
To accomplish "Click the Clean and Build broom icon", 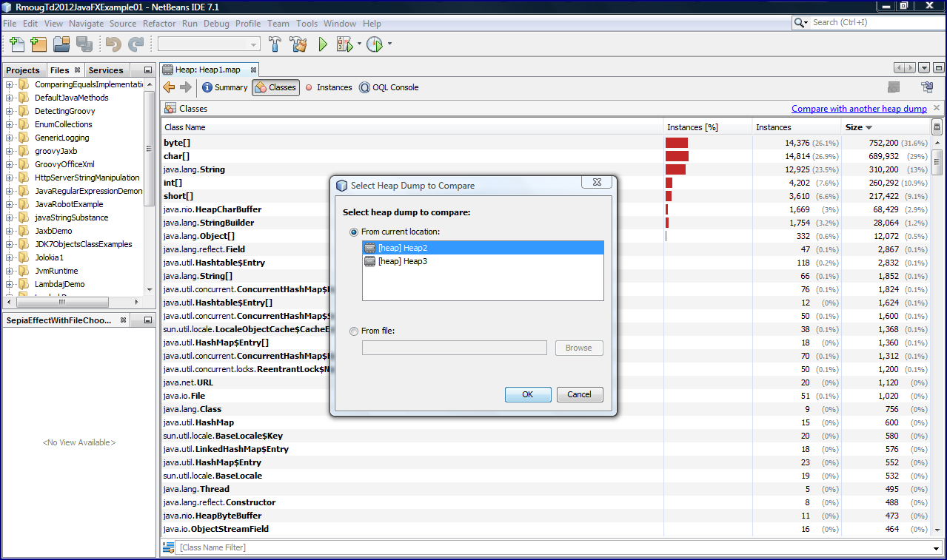I will click(x=298, y=44).
